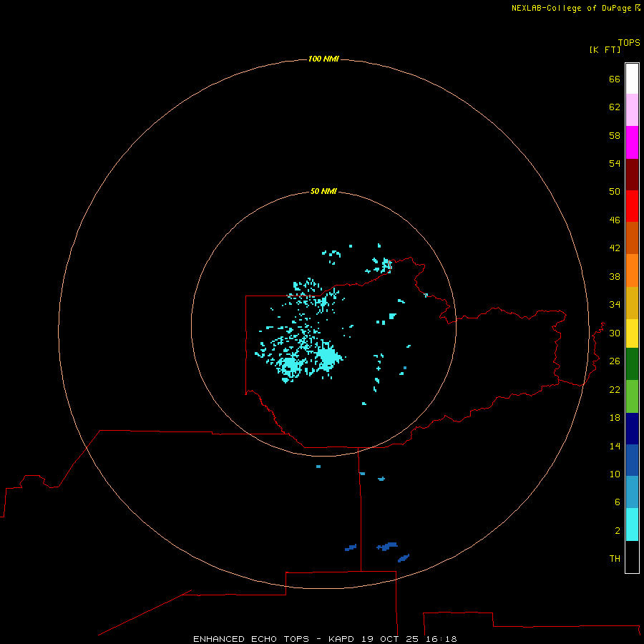Click the "6" legend label
The image size is (644, 644).
point(618,502)
